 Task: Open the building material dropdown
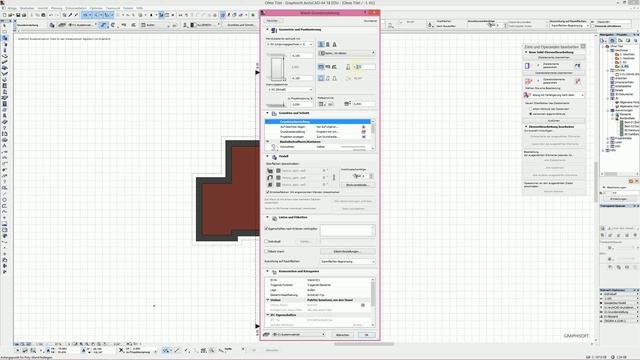click(347, 53)
